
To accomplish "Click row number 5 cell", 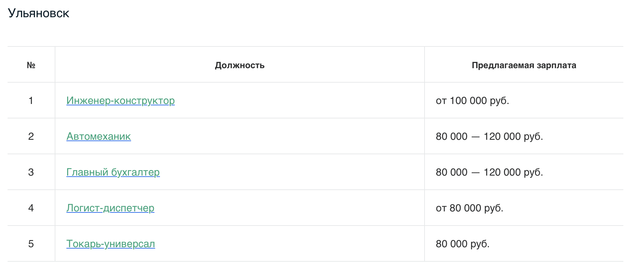I will (x=31, y=244).
